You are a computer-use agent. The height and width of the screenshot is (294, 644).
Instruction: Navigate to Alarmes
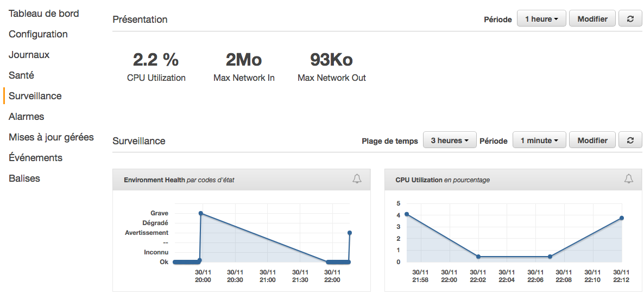pos(27,117)
